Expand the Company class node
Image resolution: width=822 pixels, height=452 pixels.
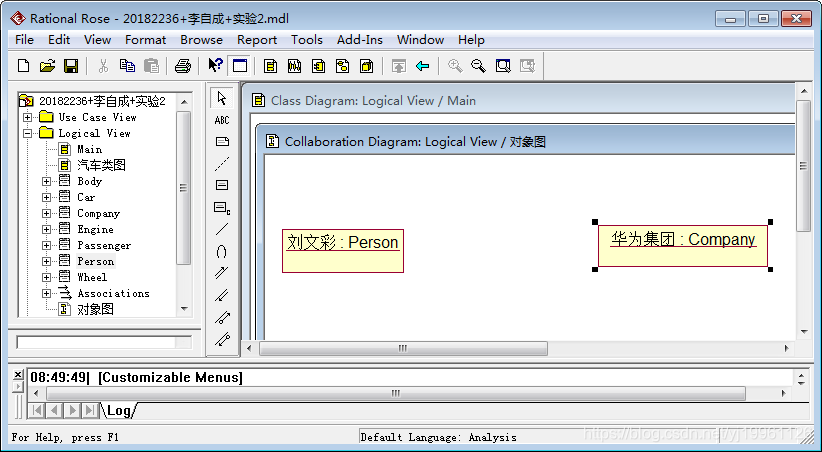pyautogui.click(x=47, y=213)
